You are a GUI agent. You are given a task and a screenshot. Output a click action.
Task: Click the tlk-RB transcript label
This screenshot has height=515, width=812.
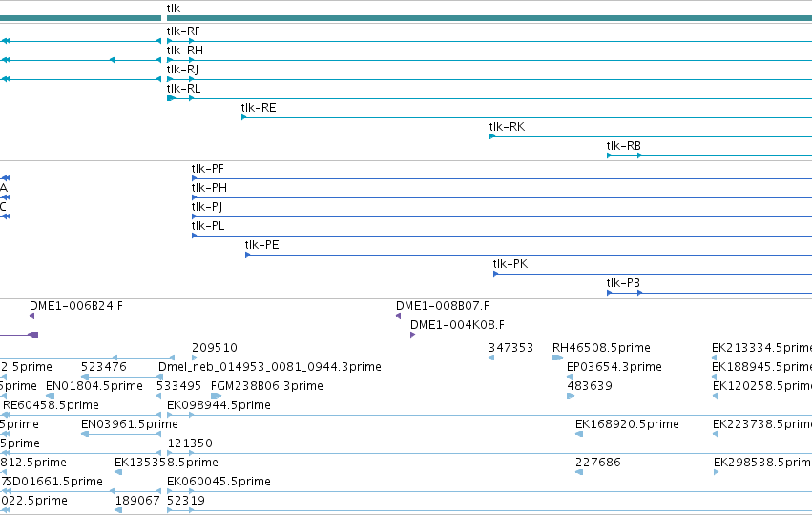click(623, 146)
